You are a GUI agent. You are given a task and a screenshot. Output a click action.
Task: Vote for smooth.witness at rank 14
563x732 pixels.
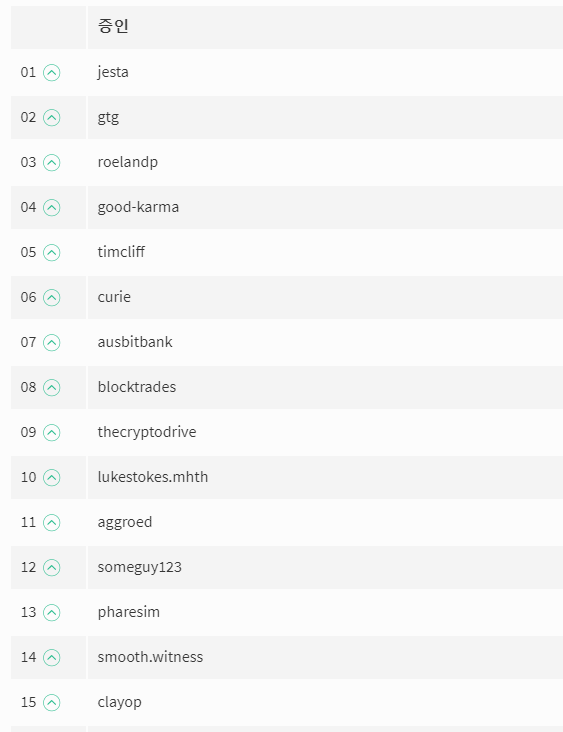tap(51, 657)
